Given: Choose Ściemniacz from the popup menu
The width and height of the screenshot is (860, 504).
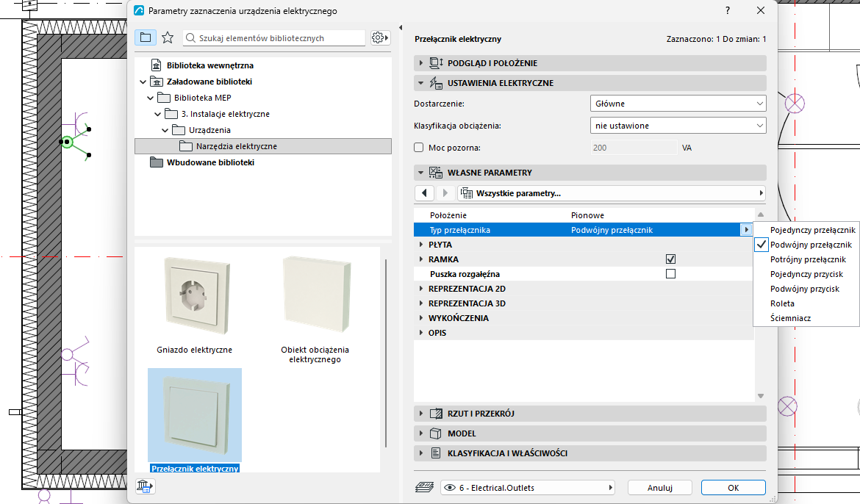Looking at the screenshot, I should (790, 318).
